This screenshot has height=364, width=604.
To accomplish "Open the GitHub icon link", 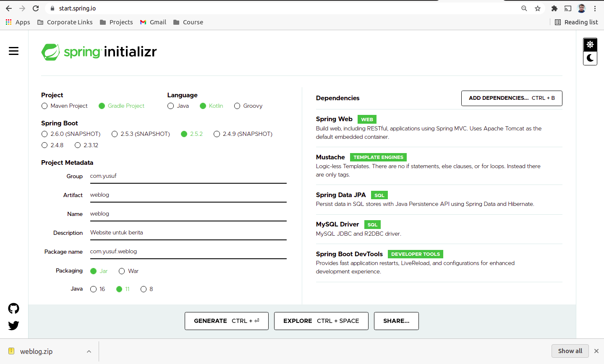I will (14, 309).
